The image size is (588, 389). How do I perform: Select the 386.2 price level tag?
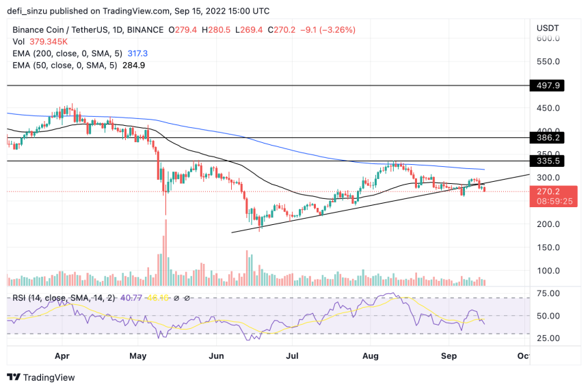point(547,137)
